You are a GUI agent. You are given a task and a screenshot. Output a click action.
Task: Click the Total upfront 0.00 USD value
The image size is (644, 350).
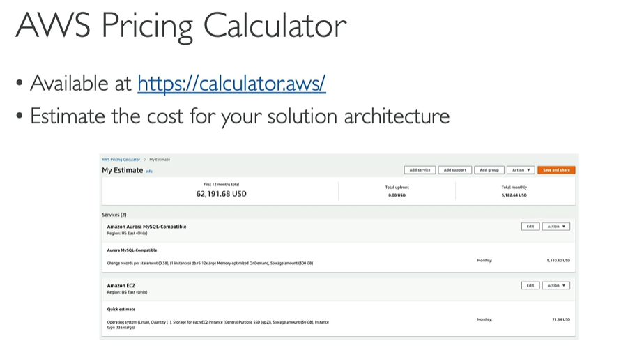tap(397, 195)
